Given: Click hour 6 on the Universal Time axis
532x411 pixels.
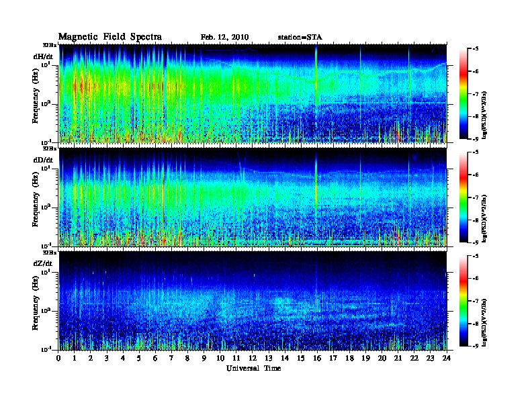Looking at the screenshot, I should tap(155, 359).
